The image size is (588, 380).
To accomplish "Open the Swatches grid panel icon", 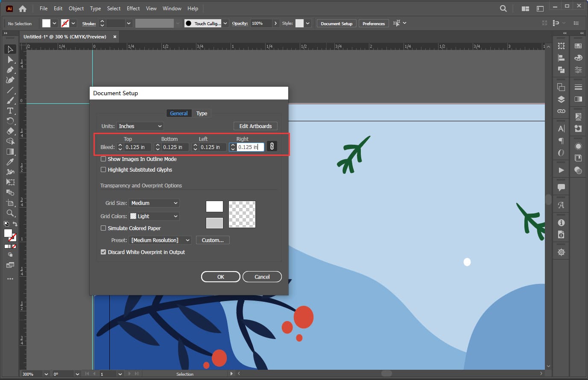I will (x=578, y=46).
